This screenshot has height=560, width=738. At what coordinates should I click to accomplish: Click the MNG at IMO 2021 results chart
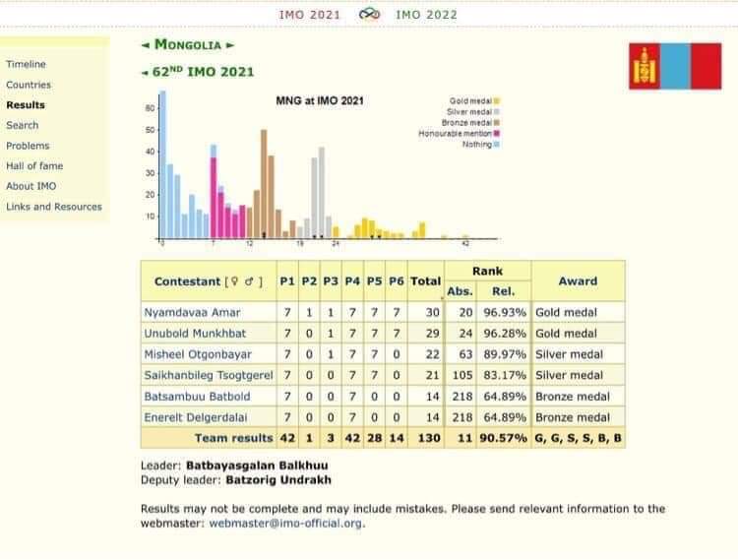[325, 167]
